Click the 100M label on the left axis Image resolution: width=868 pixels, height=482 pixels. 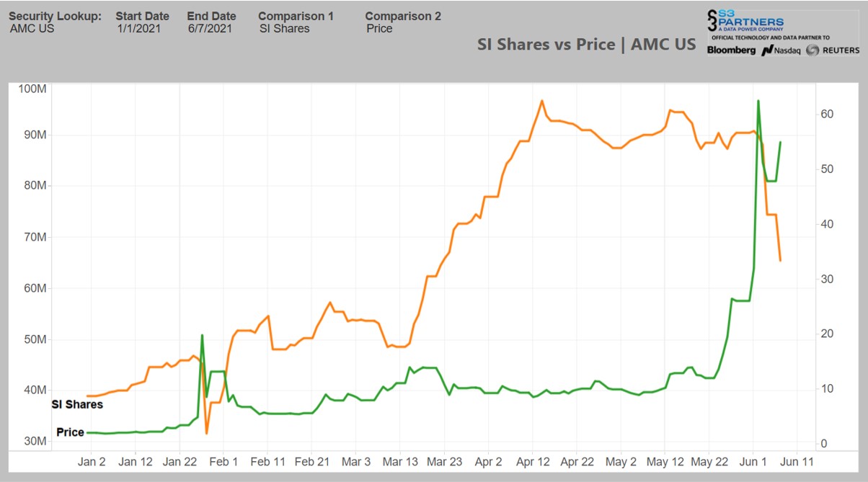tap(33, 89)
